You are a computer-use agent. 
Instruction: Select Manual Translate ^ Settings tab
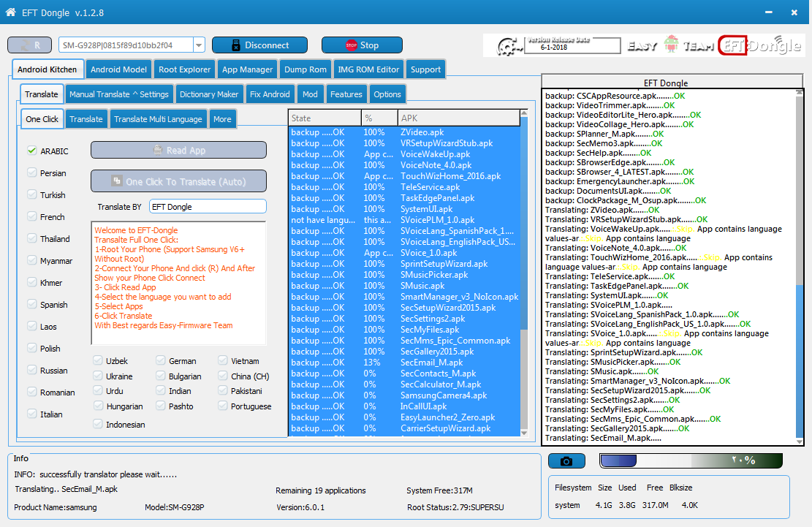click(118, 94)
